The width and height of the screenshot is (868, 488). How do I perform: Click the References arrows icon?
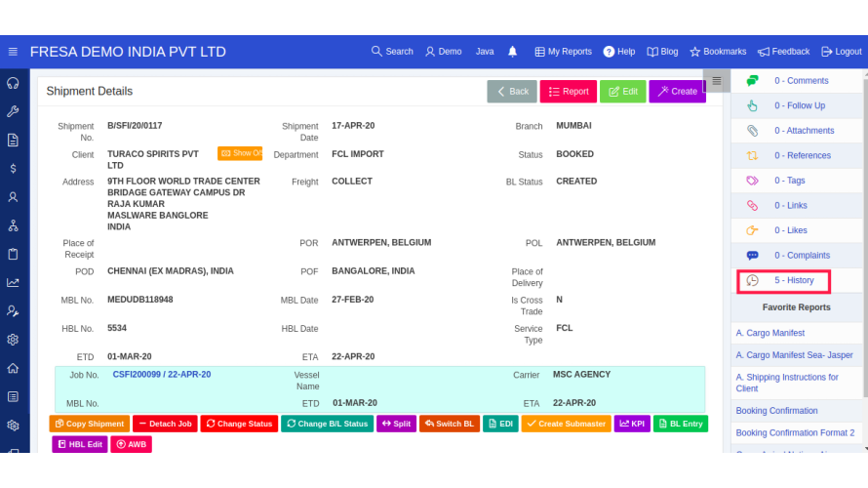click(x=752, y=155)
